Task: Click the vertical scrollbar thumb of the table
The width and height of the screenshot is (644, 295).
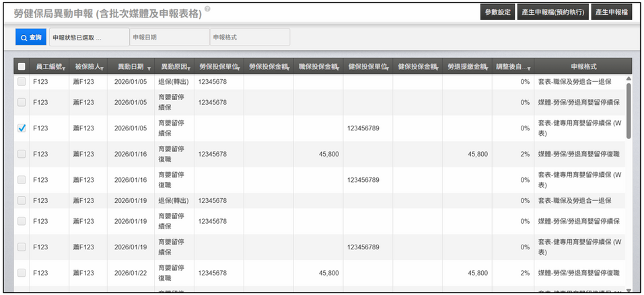Action: click(x=629, y=111)
